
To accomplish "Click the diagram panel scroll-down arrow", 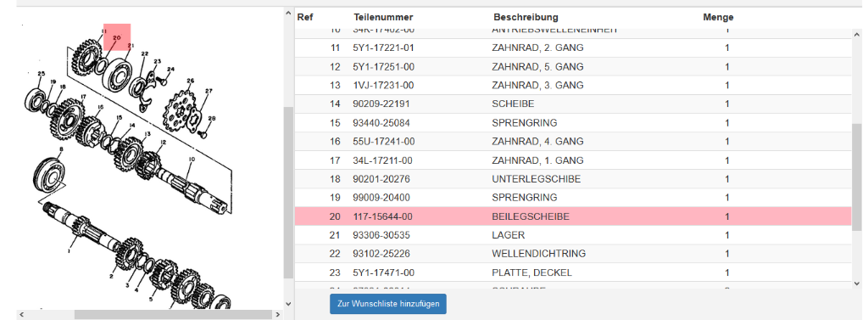I will click(288, 303).
